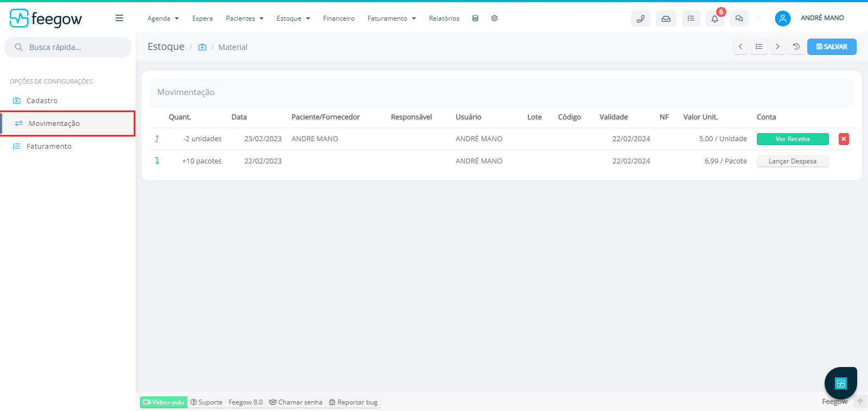Image resolution: width=868 pixels, height=411 pixels.
Task: Click the scroll-to-top arrow icon
Action: click(860, 402)
